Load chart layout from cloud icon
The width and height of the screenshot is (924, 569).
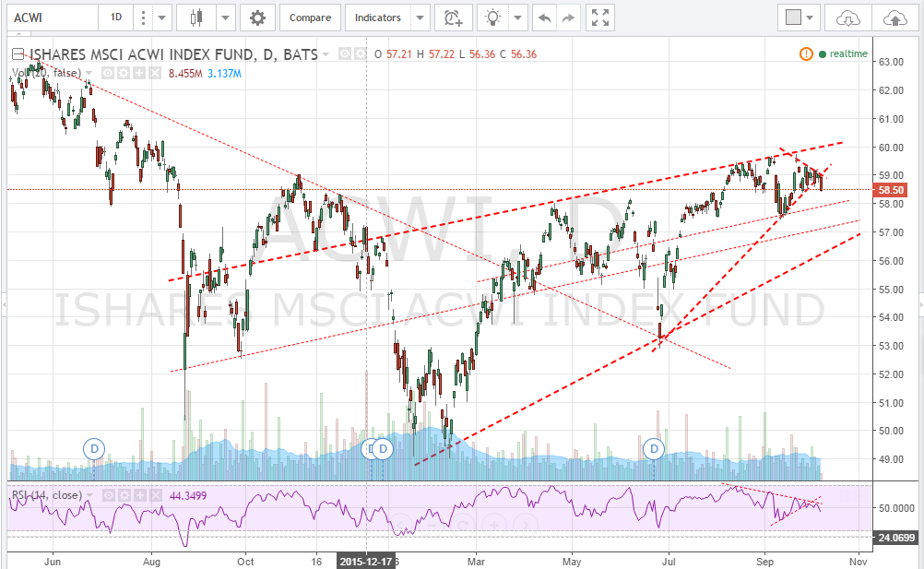pyautogui.click(x=847, y=18)
